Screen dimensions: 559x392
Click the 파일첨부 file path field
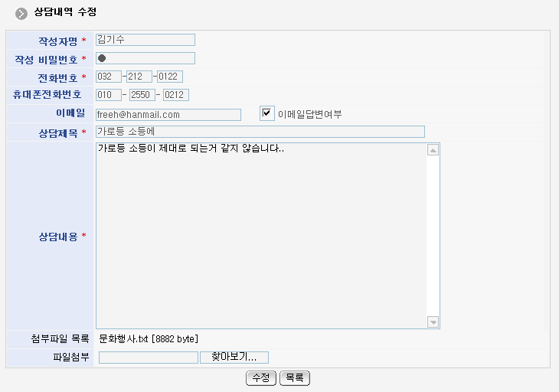(148, 358)
